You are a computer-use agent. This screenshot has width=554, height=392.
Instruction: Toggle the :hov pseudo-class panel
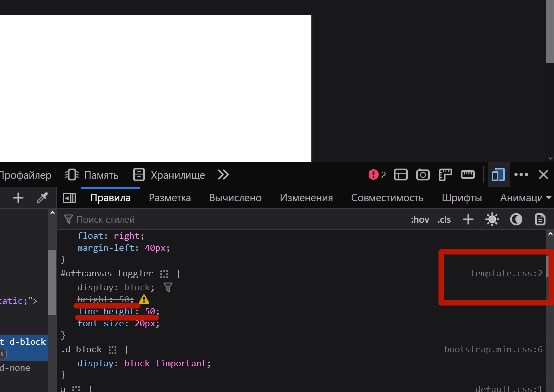tap(420, 220)
